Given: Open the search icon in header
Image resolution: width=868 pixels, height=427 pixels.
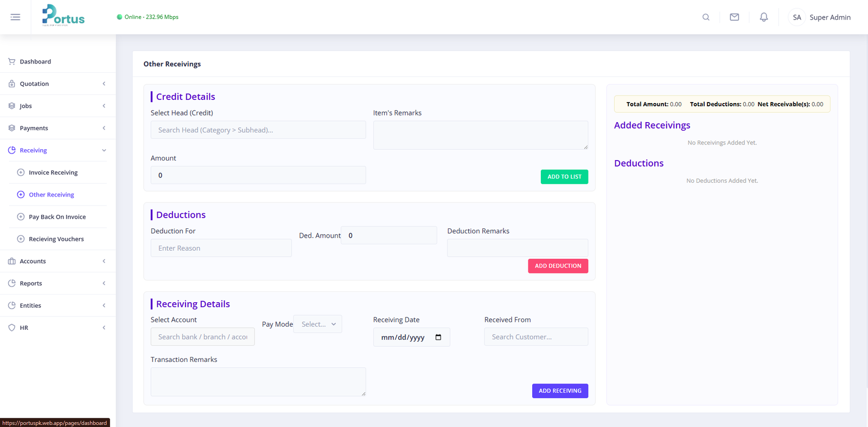Looking at the screenshot, I should pyautogui.click(x=706, y=17).
